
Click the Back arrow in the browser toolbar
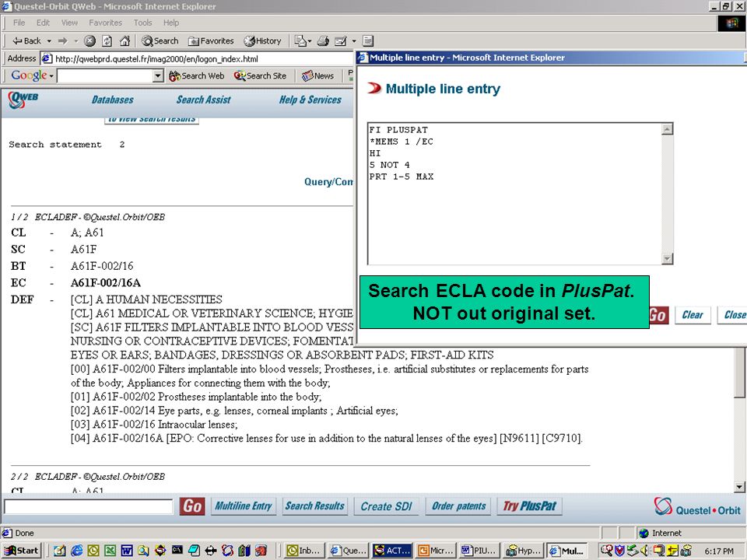coord(26,41)
